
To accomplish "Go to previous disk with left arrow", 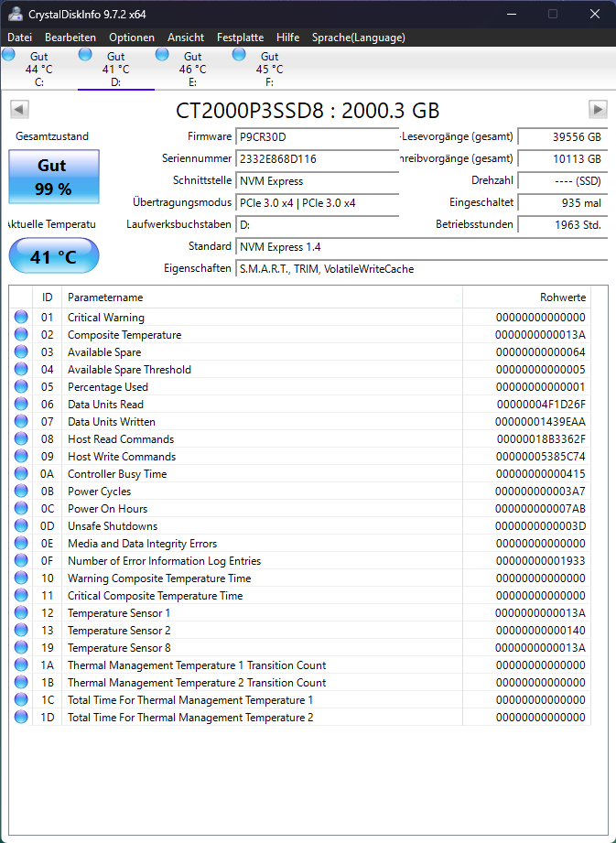I will (19, 110).
